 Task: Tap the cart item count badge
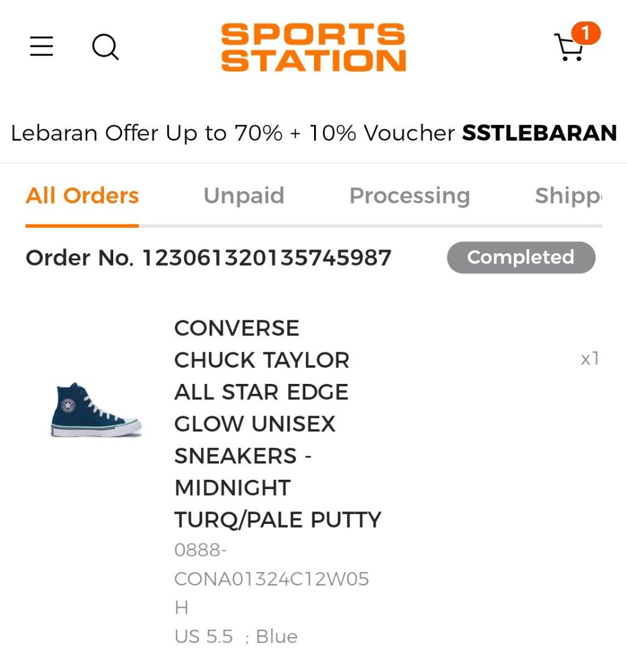(x=585, y=33)
